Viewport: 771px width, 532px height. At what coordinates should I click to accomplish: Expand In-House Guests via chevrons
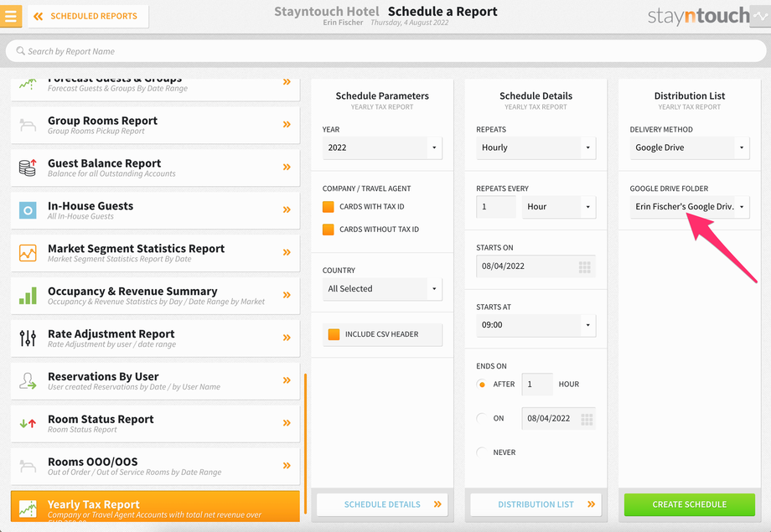(287, 210)
